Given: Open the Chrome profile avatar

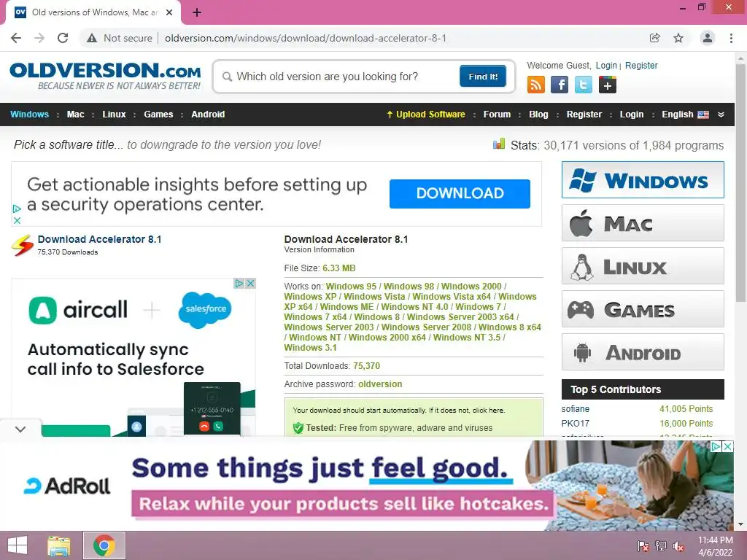Looking at the screenshot, I should click(708, 38).
